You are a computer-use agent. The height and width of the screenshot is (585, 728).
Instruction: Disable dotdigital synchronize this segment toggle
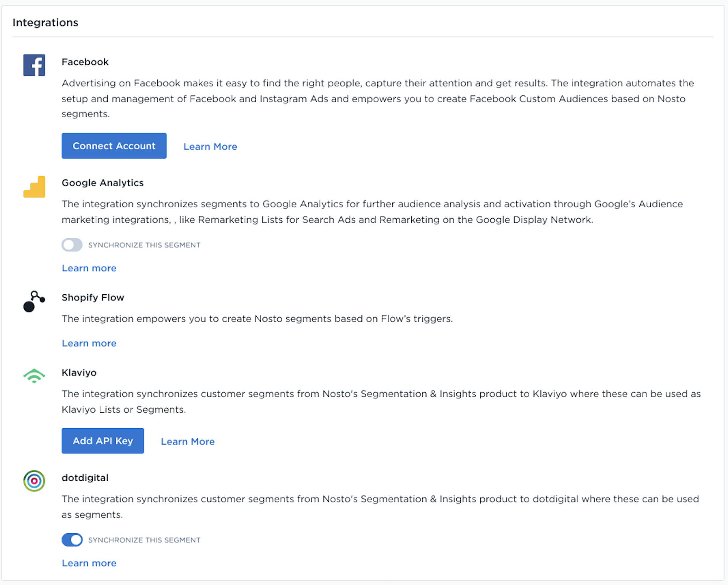pos(72,539)
